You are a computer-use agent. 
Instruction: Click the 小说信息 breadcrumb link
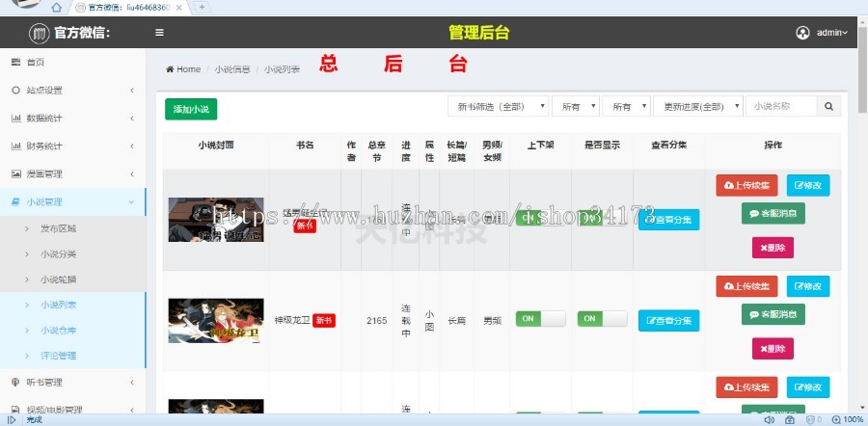tap(232, 69)
